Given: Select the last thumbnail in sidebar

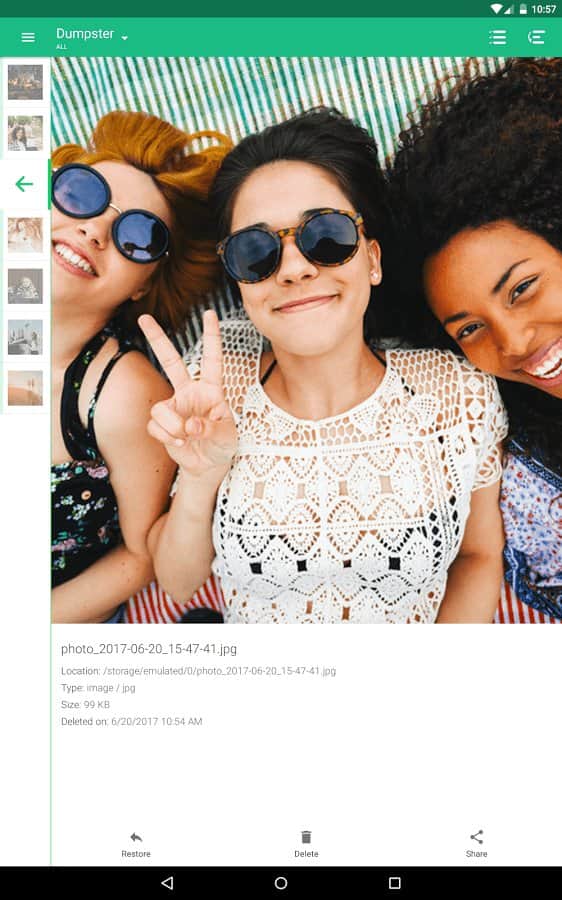Looking at the screenshot, I should 25,389.
